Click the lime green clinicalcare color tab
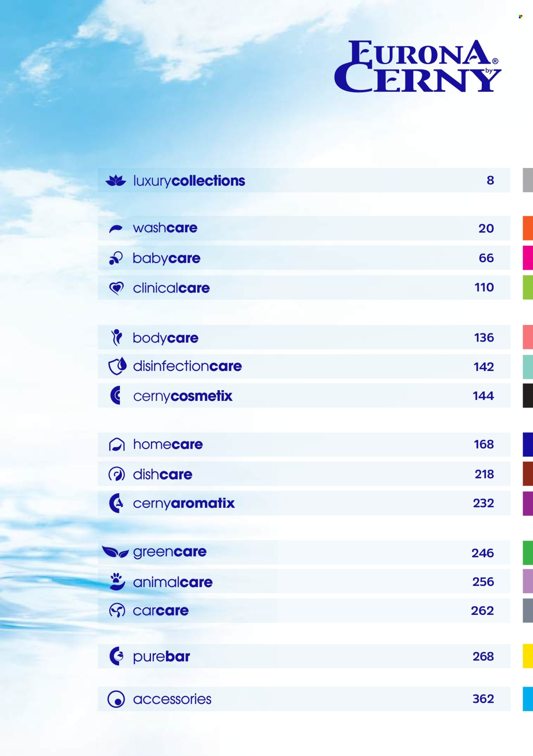 pyautogui.click(x=528, y=287)
